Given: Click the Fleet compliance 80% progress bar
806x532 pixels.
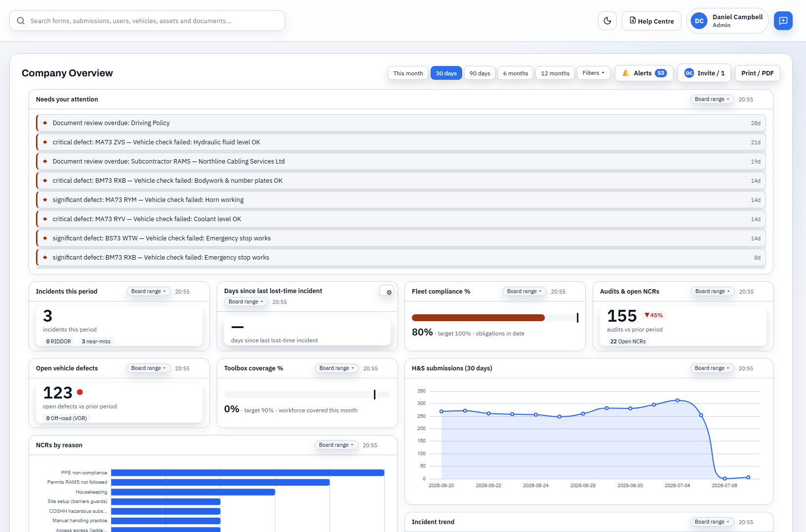Looking at the screenshot, I should pos(495,318).
